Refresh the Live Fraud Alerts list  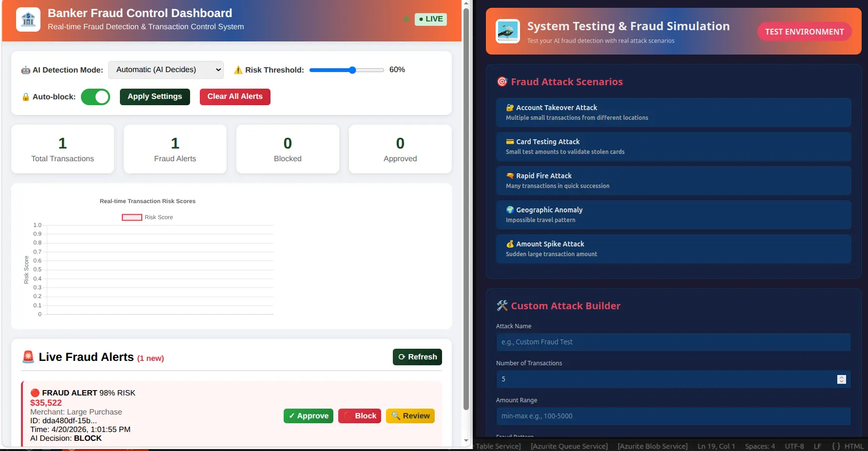(417, 357)
